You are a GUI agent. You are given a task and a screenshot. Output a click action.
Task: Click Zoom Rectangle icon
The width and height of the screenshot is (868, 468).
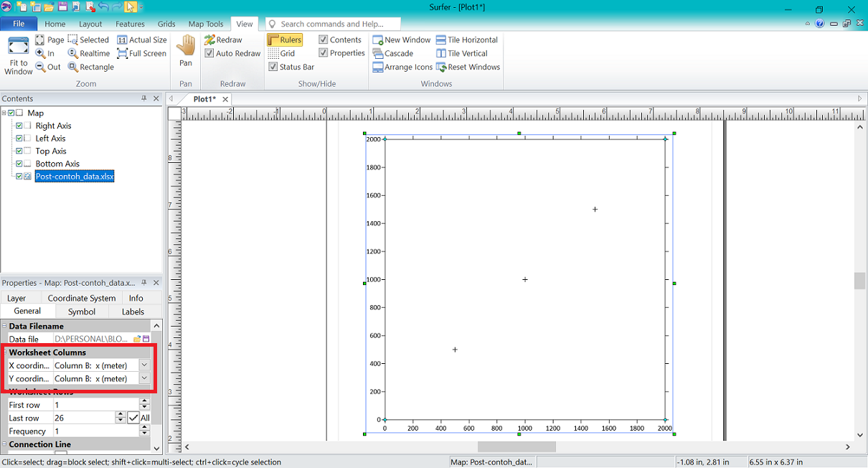(x=72, y=67)
